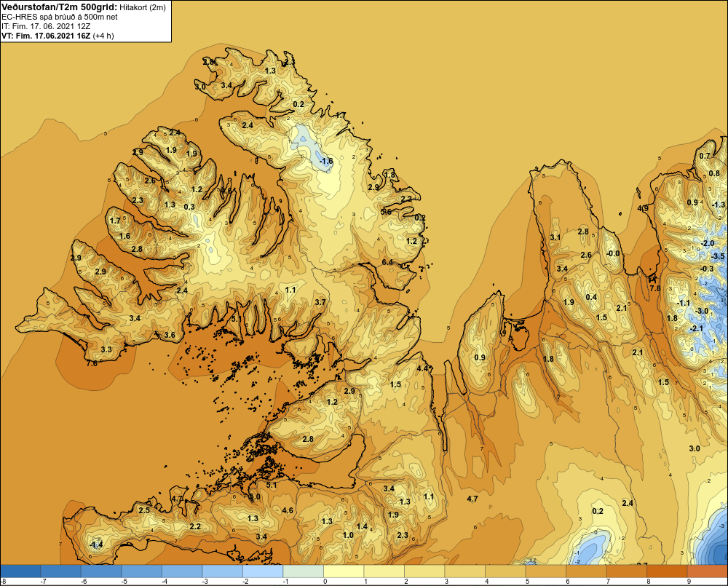Click the '-7' legend scale label
Screen dimensions: 728x586
coord(43,582)
